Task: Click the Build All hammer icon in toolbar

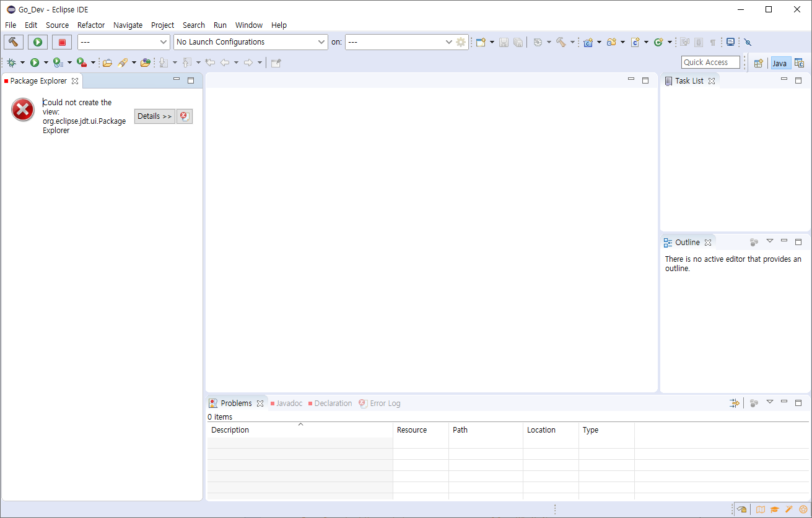Action: point(561,42)
